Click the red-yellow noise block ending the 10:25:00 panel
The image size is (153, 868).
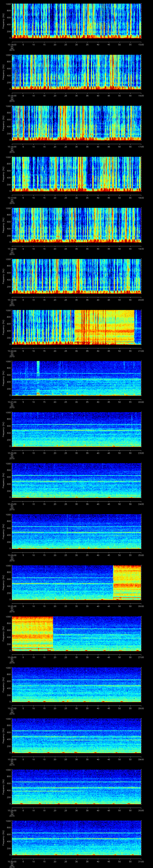[x=127, y=583]
